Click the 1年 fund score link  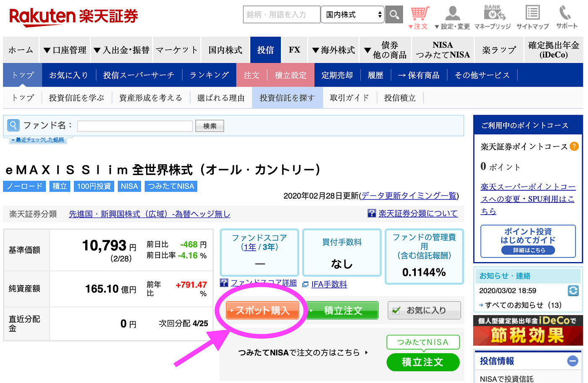(x=250, y=247)
